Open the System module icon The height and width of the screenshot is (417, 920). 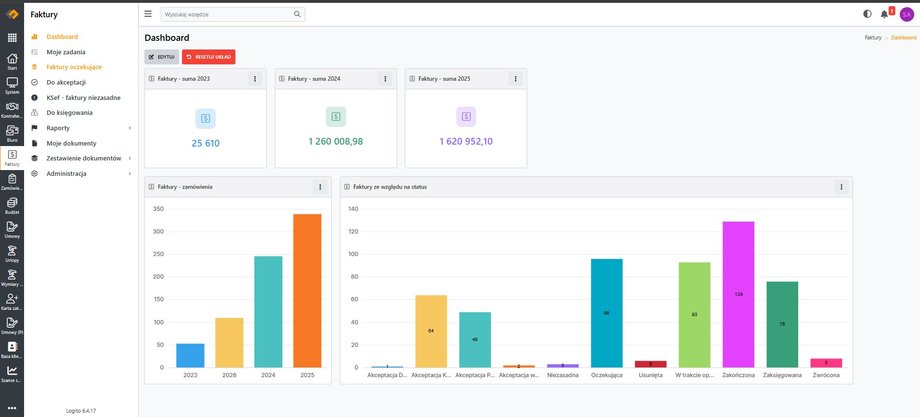pyautogui.click(x=12, y=85)
